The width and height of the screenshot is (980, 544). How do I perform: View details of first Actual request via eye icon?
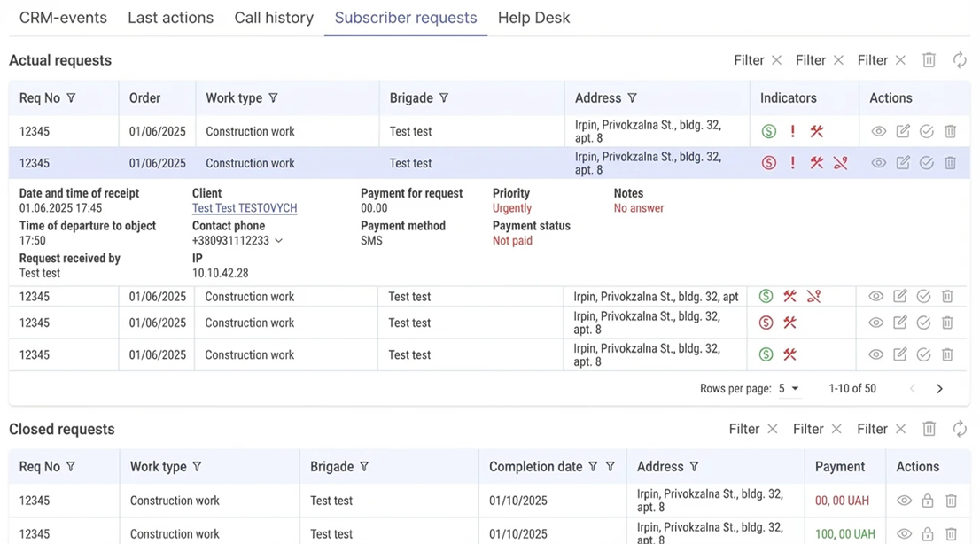pos(879,131)
